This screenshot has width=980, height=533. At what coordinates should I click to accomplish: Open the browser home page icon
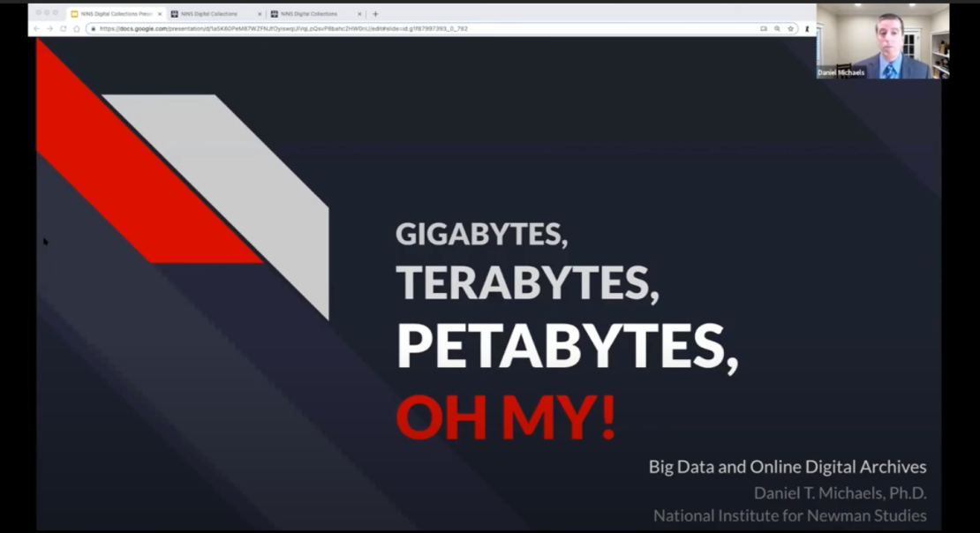[76, 27]
